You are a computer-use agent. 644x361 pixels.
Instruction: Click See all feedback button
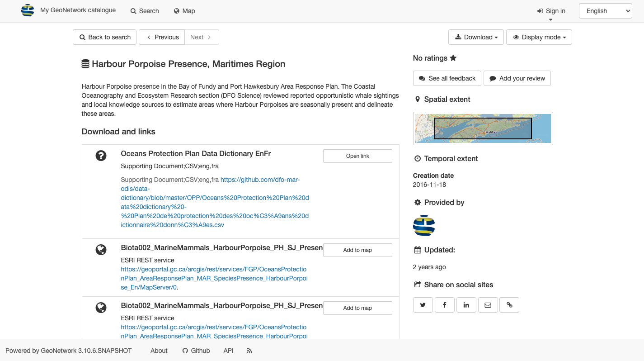447,78
